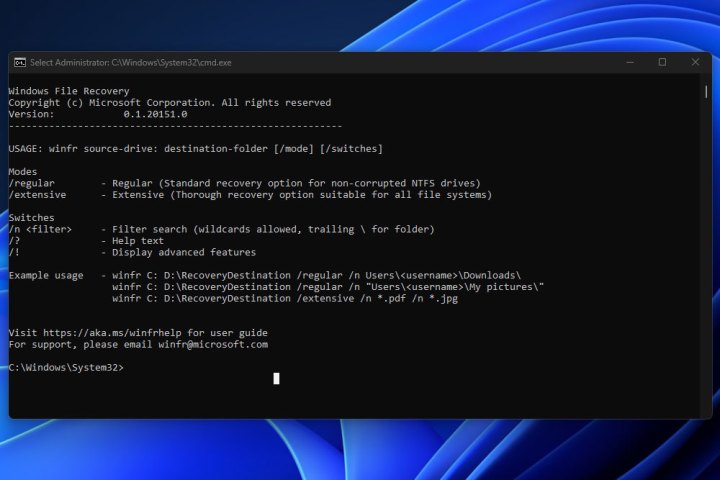Click the C:\Windows\System32> prompt
This screenshot has width=720, height=480.
pyautogui.click(x=66, y=368)
